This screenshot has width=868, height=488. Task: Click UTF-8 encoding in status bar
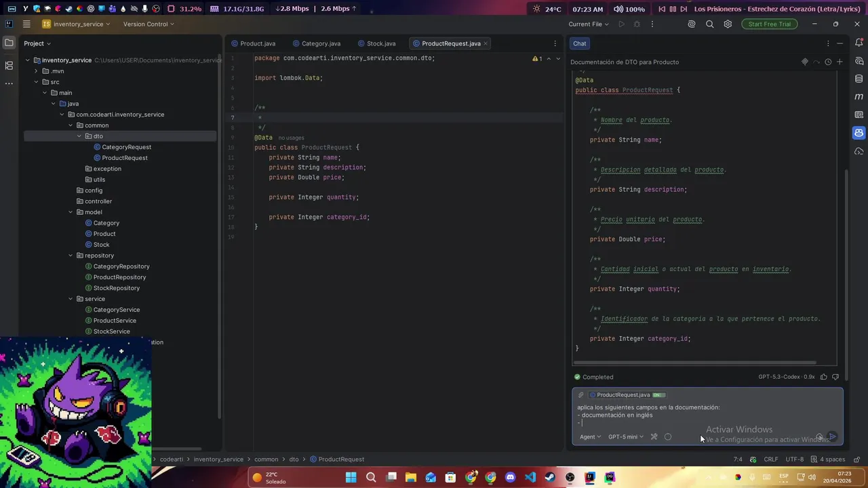point(795,459)
